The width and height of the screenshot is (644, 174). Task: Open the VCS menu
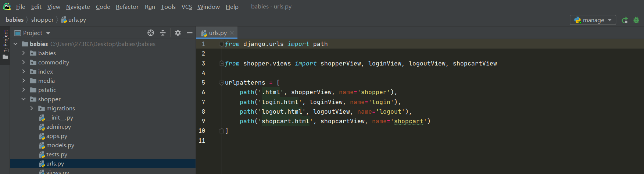(187, 7)
